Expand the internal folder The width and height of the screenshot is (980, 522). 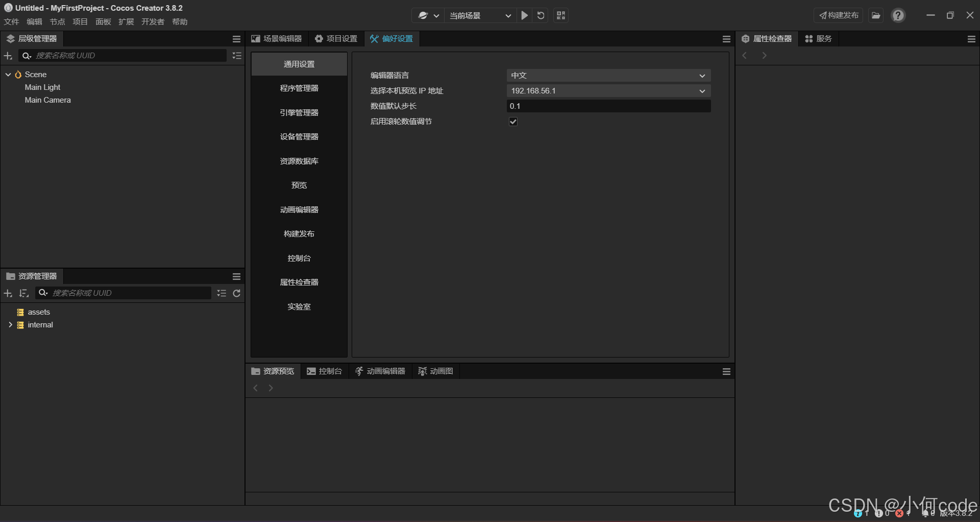tap(10, 325)
